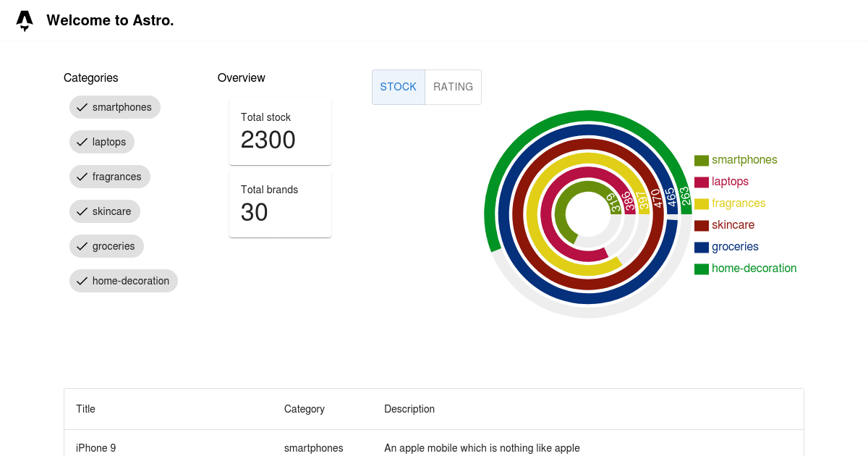
Task: Click the checkmark icon on laptops chip
Action: click(x=82, y=142)
